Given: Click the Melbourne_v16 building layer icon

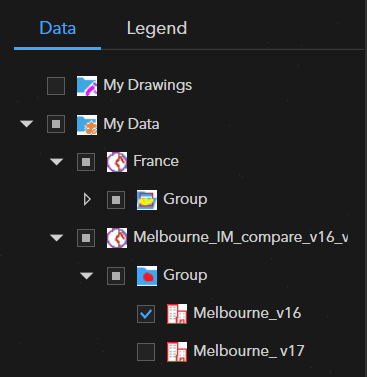Looking at the screenshot, I should (x=177, y=314).
